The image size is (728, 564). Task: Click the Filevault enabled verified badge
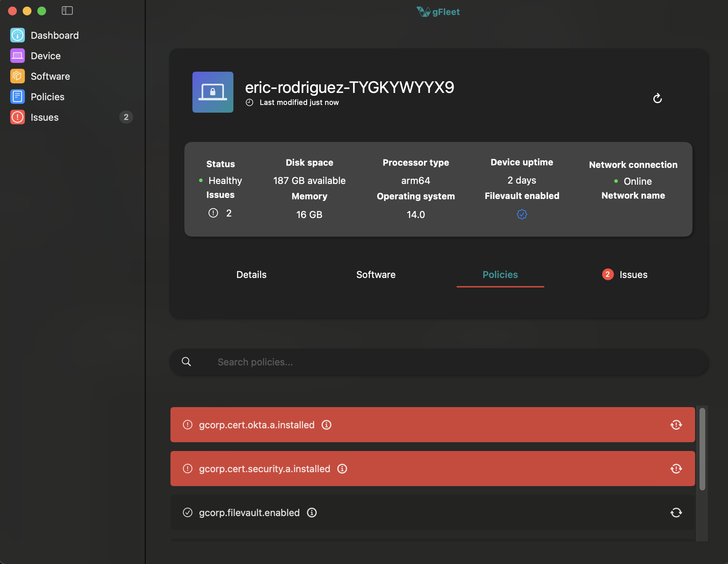pos(522,214)
